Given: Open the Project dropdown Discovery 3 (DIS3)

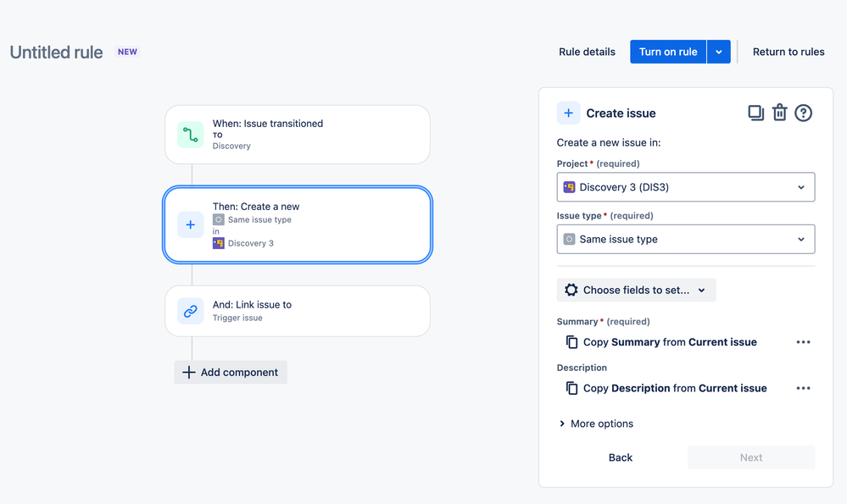Looking at the screenshot, I should pyautogui.click(x=686, y=187).
